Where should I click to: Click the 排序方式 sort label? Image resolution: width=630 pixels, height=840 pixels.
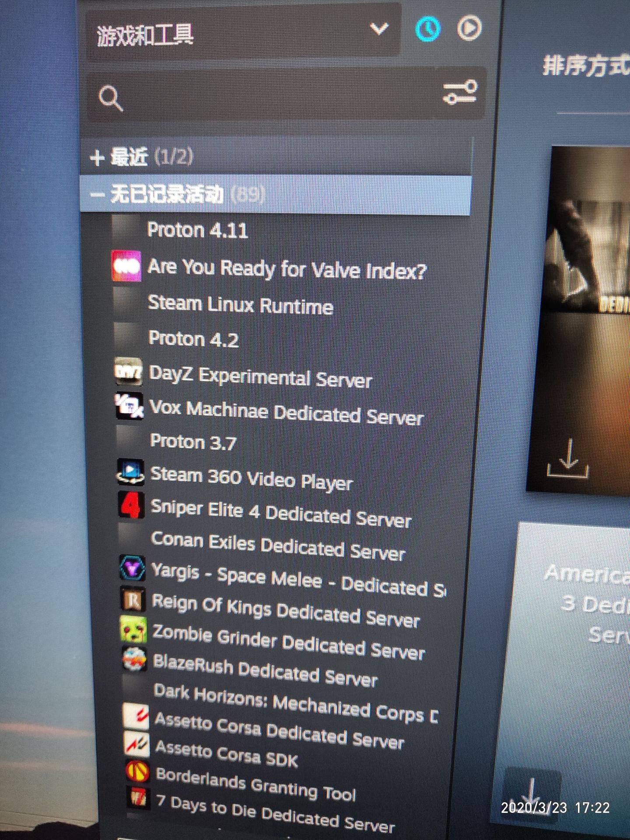tap(586, 66)
